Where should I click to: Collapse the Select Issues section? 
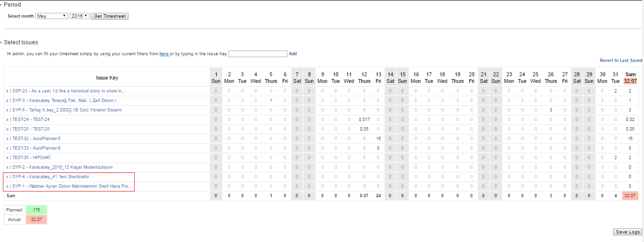(x=1, y=42)
